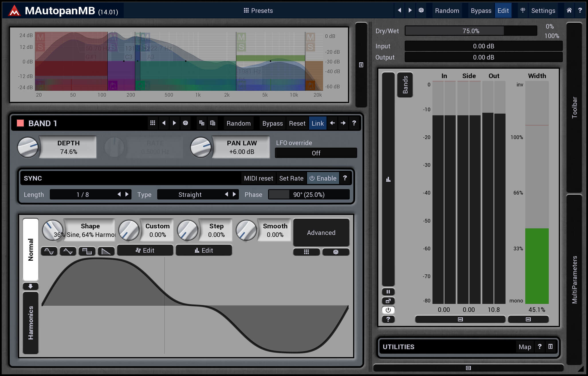Open global help question mark
Screen dimensions: 588x376
click(x=580, y=11)
